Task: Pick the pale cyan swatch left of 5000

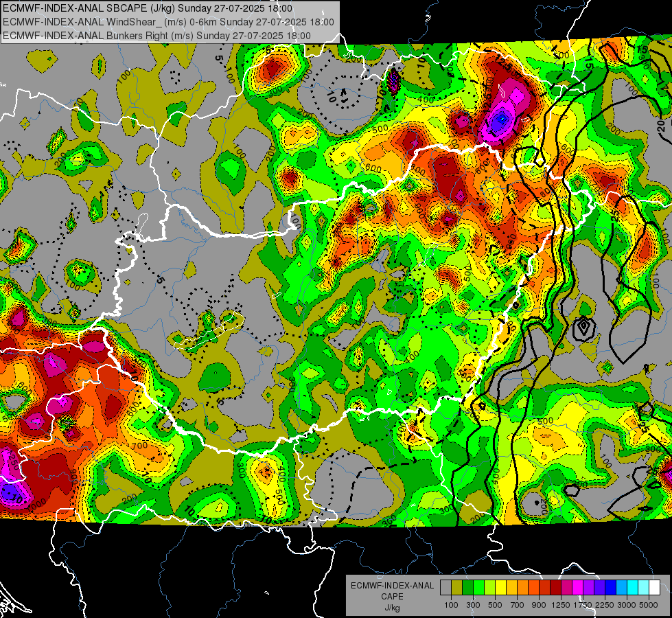Action: [x=644, y=587]
